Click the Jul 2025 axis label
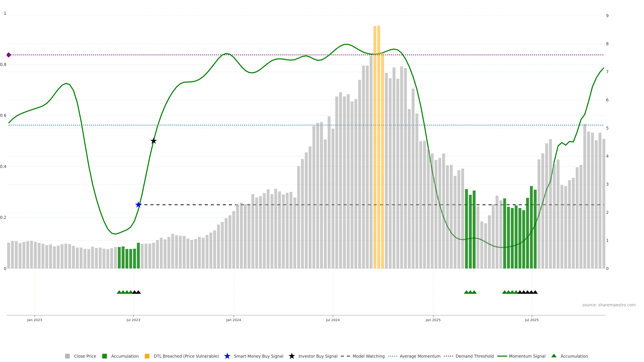 tap(531, 320)
